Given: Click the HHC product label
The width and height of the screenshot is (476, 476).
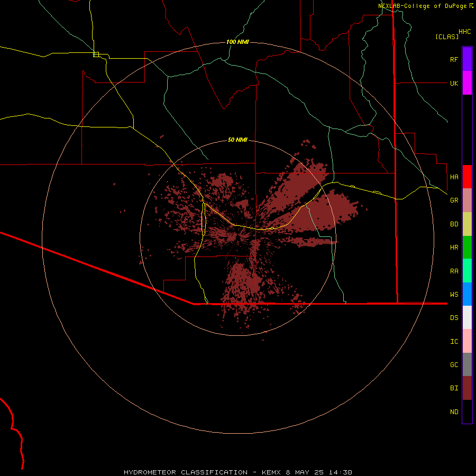Looking at the screenshot, I should (x=464, y=32).
